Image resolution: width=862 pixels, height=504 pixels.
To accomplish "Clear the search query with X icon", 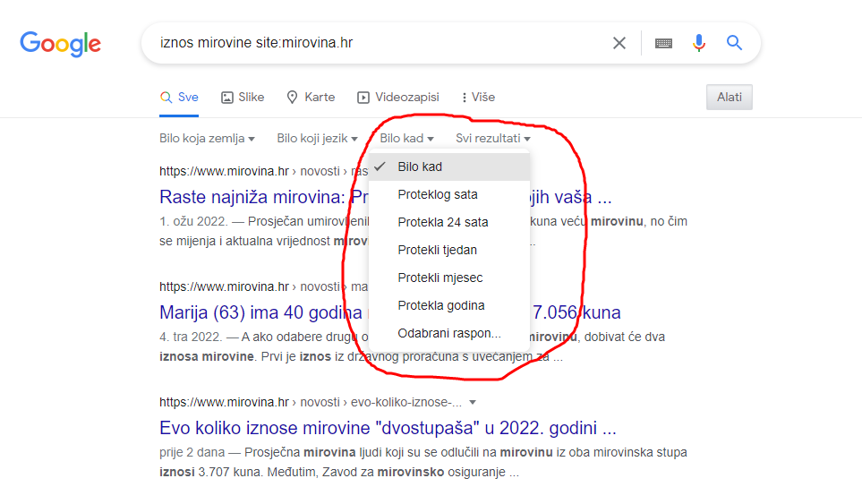I will (x=619, y=43).
